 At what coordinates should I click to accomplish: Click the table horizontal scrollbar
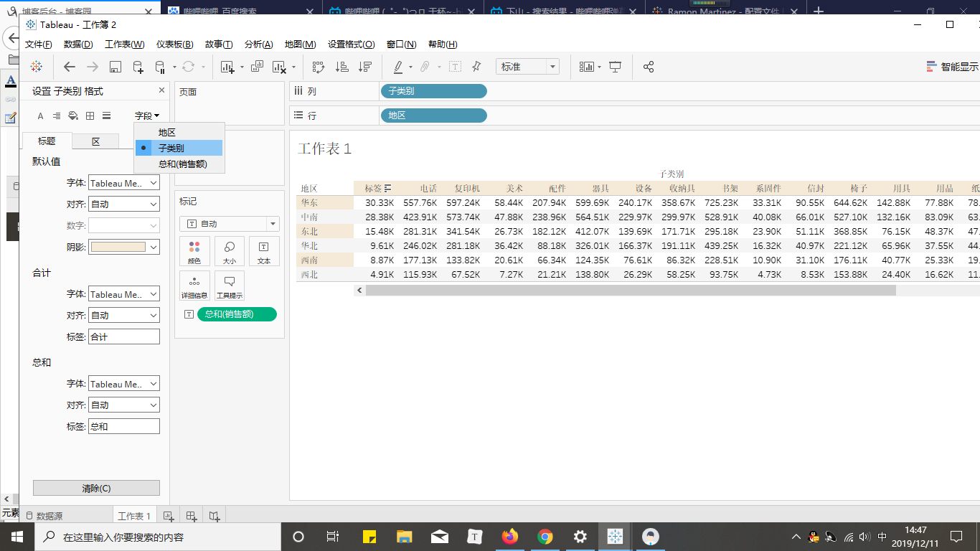(631, 291)
